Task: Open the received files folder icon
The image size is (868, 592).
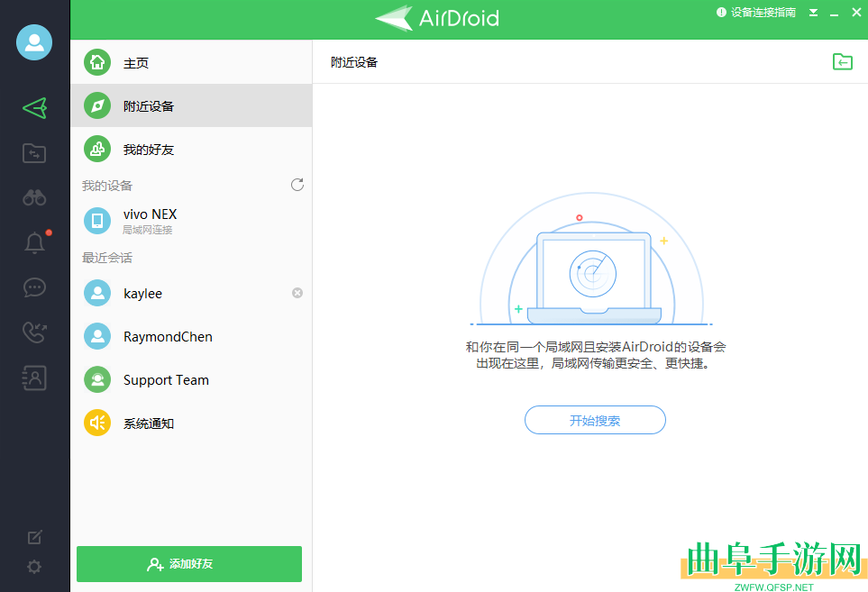Action: (x=843, y=61)
